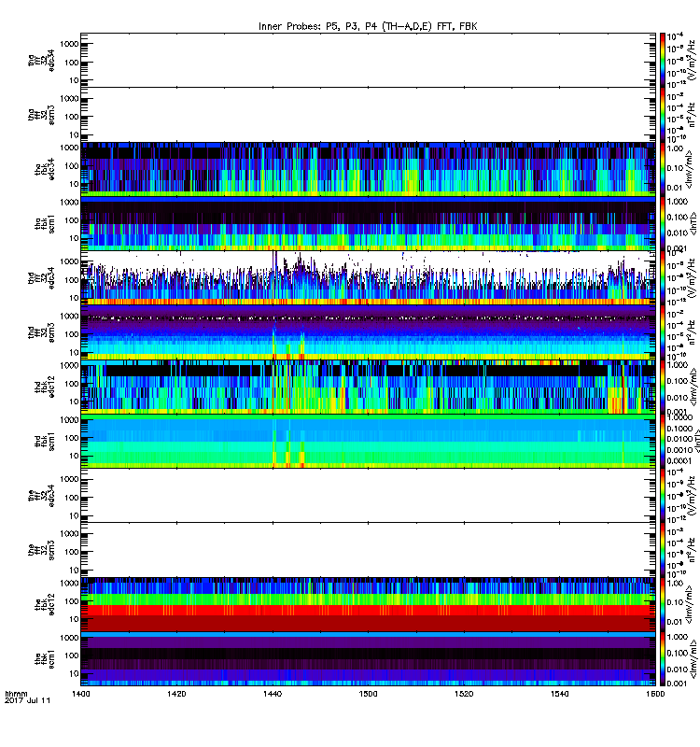Viewport: 700px width, 747px height.
Task: Click the tha fbk edc34 color bar
Action: tap(663, 169)
